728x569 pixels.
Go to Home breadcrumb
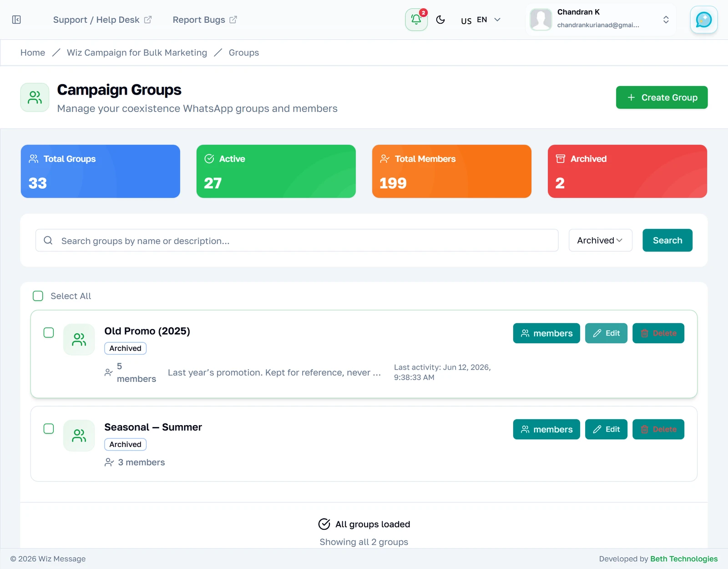[33, 53]
